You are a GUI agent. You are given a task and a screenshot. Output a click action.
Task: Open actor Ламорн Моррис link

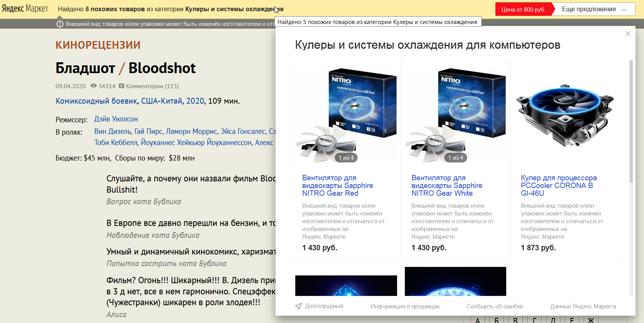click(x=192, y=132)
